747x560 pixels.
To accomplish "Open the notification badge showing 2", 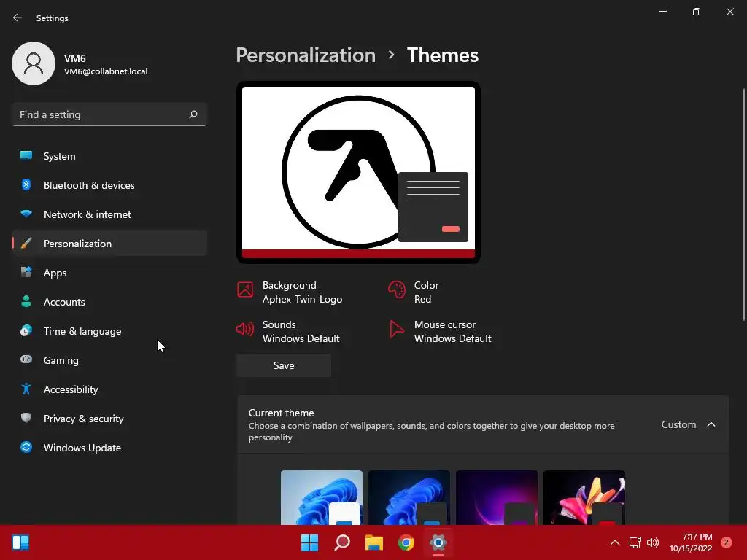I will (x=726, y=542).
